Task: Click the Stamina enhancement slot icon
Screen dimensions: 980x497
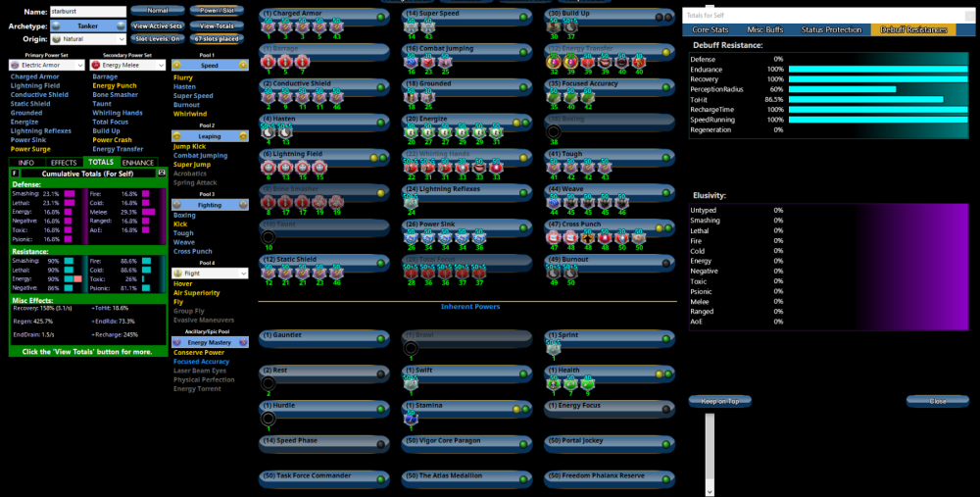Action: [x=412, y=419]
